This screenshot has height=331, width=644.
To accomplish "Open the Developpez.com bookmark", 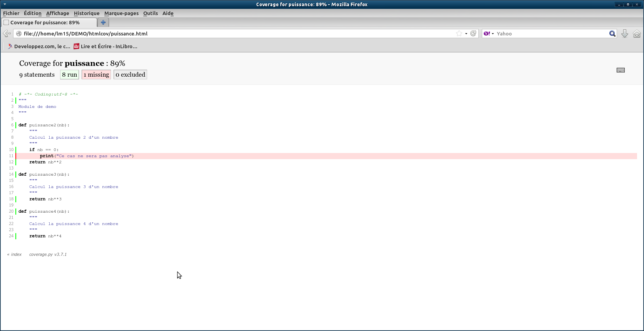I will pyautogui.click(x=39, y=46).
